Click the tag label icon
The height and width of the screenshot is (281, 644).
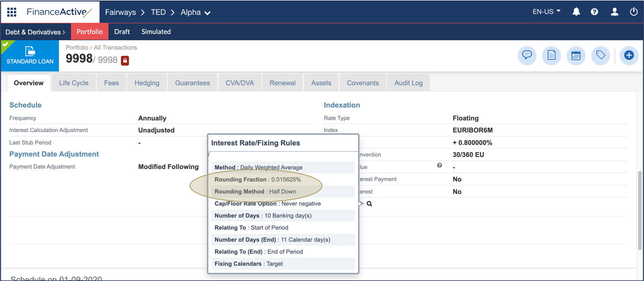click(x=600, y=55)
